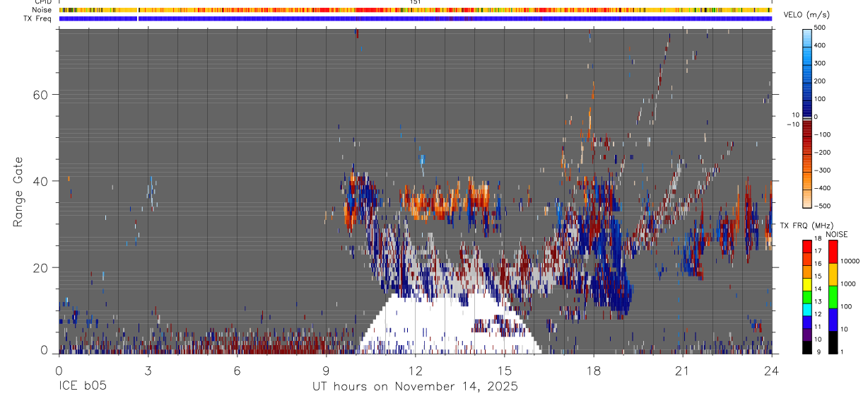
Task: Click the NOISE legend title
Action: pos(836,234)
